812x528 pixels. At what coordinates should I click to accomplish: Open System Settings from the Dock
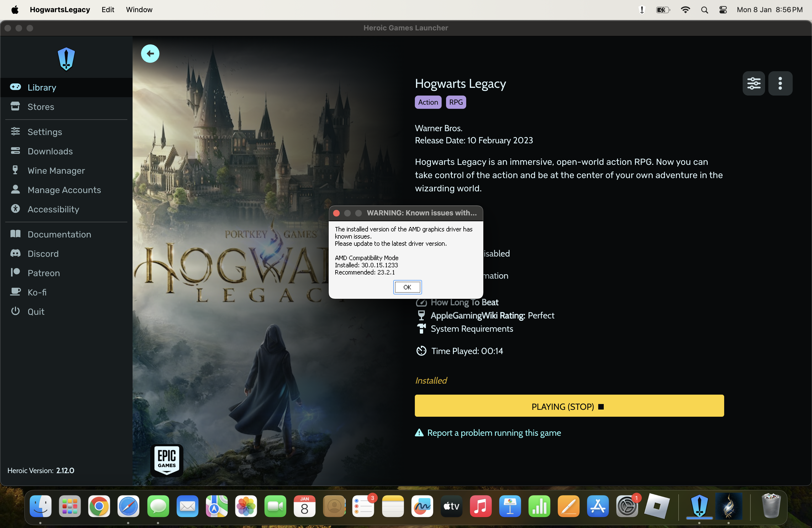[628, 506]
